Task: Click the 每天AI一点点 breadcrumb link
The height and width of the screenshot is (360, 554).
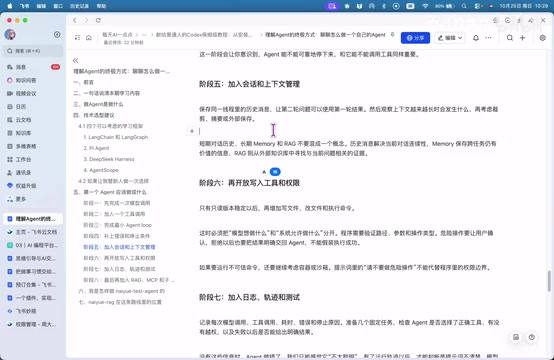Action: 117,35
